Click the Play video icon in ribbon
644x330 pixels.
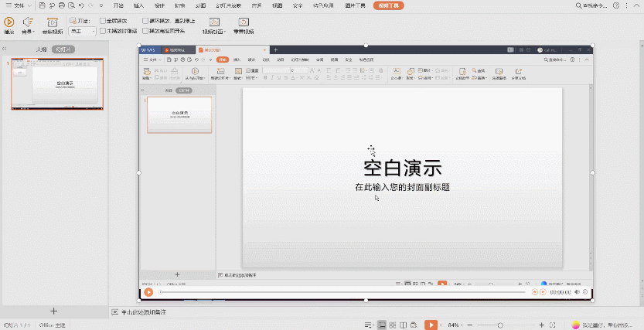click(x=9, y=22)
